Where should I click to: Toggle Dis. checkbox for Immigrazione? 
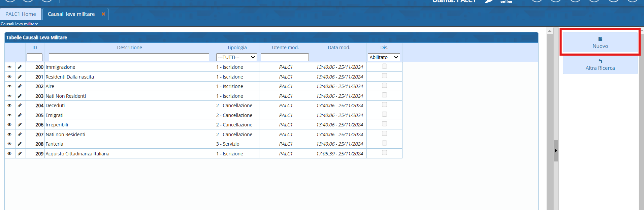click(384, 66)
